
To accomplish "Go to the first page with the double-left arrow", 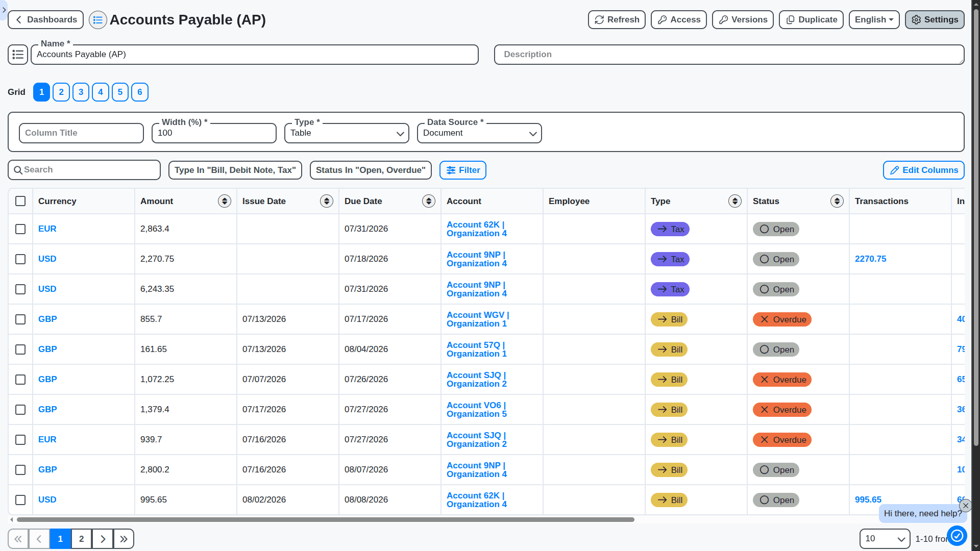I will [18, 539].
